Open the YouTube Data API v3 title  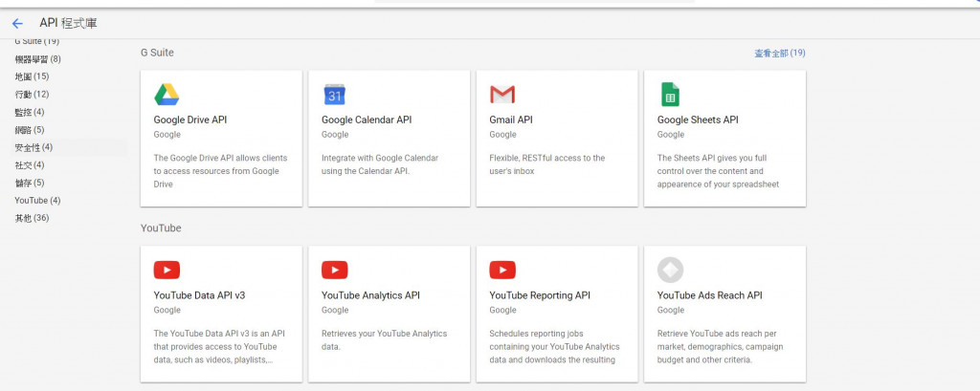[x=199, y=295]
